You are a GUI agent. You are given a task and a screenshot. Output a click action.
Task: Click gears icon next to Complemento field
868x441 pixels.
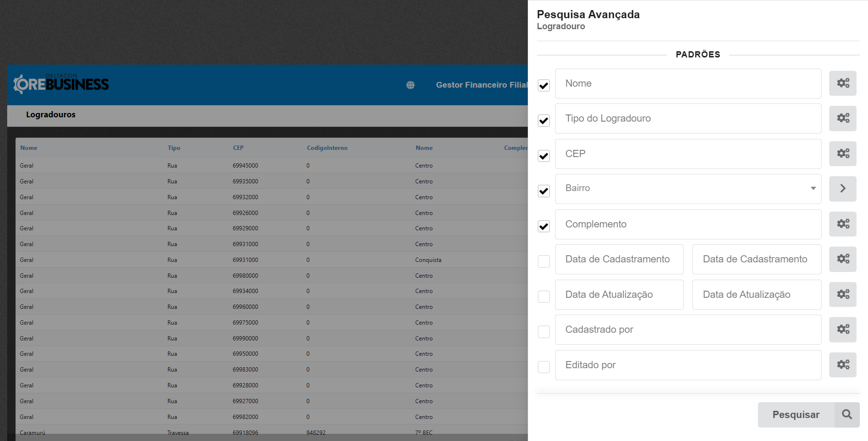(x=842, y=224)
